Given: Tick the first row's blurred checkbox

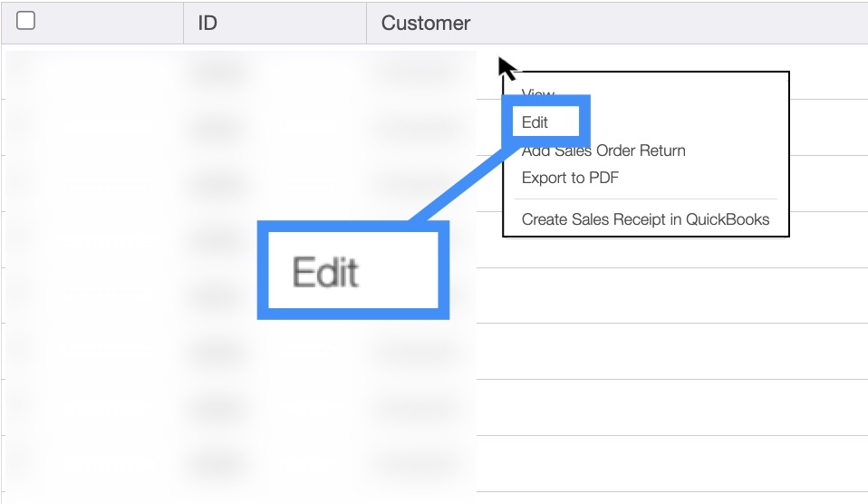Looking at the screenshot, I should point(26,73).
